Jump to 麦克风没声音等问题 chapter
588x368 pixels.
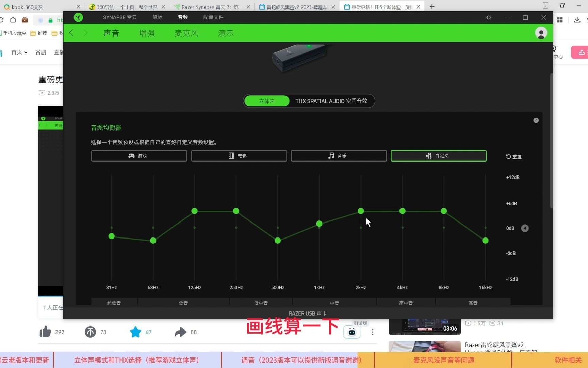[444, 360]
